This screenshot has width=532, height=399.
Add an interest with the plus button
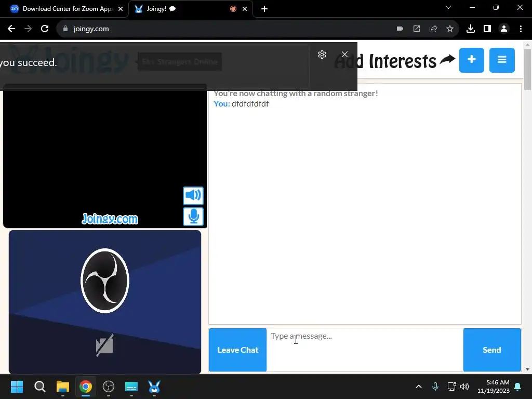(x=472, y=60)
